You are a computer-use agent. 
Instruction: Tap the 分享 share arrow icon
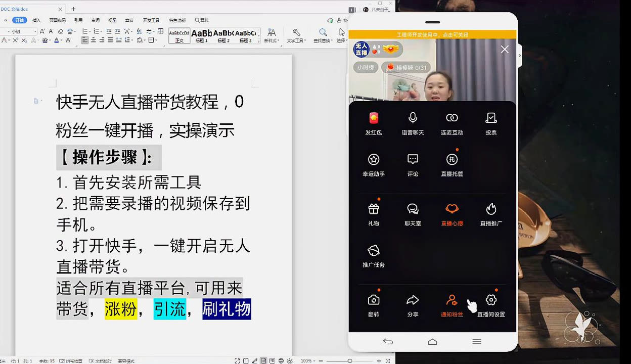click(413, 300)
